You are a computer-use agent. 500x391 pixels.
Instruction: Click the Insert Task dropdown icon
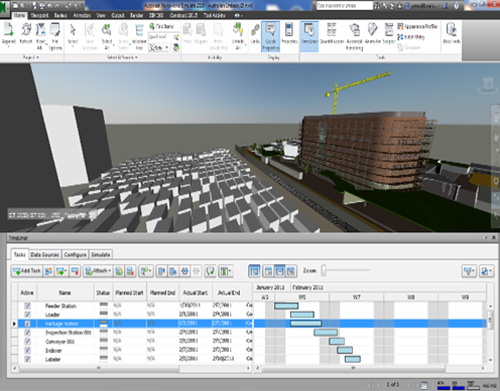pos(62,271)
